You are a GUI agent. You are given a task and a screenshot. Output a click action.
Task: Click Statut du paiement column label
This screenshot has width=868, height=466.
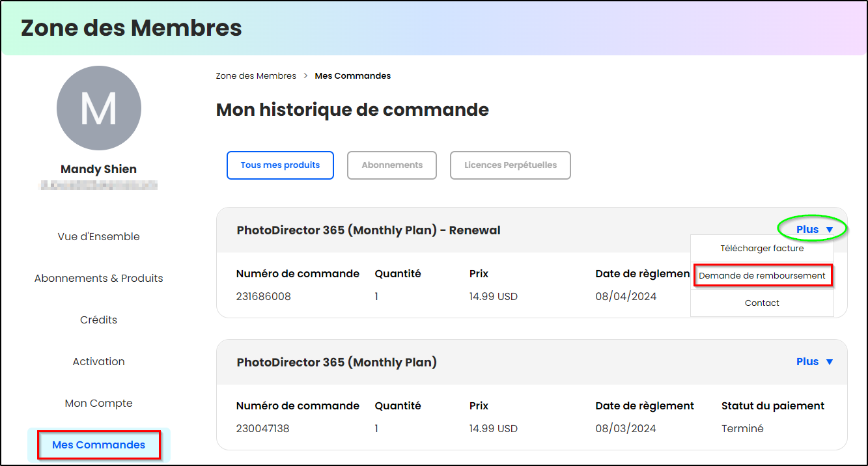(x=773, y=406)
